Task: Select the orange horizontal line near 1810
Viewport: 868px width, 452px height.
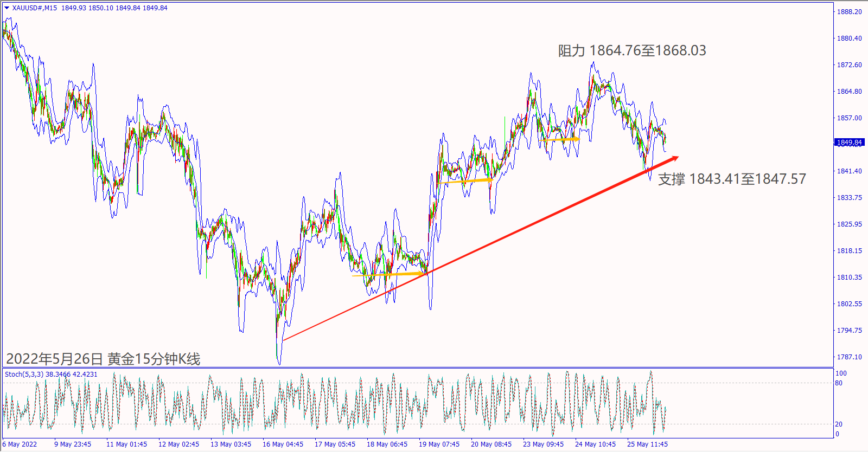Action: (x=389, y=275)
